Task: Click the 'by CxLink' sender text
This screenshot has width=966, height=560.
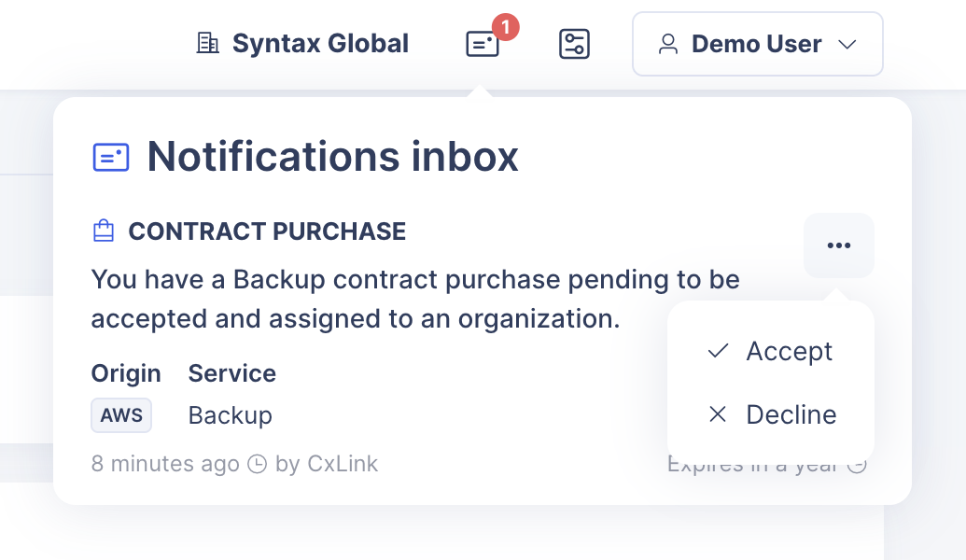Action: coord(327,464)
